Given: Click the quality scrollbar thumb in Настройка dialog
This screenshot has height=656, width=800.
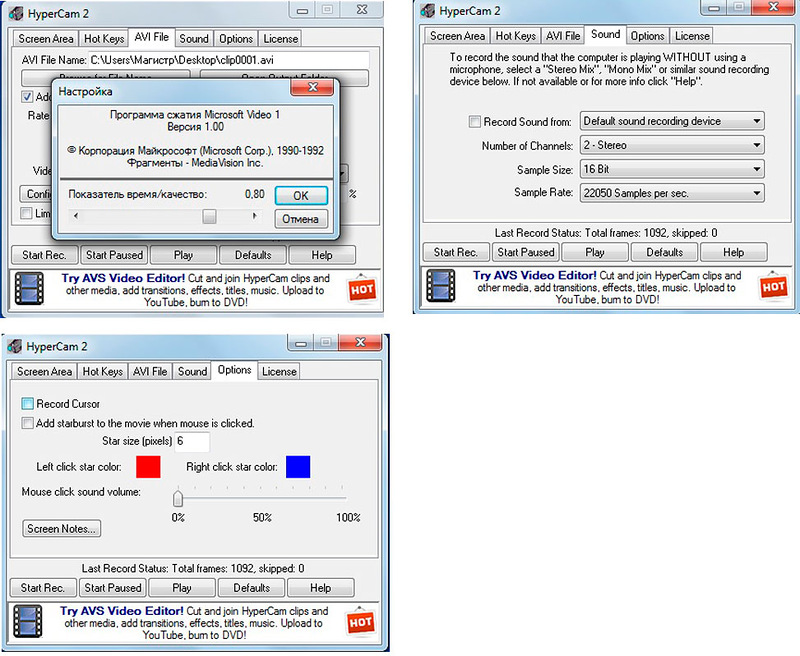Looking at the screenshot, I should coord(209,216).
